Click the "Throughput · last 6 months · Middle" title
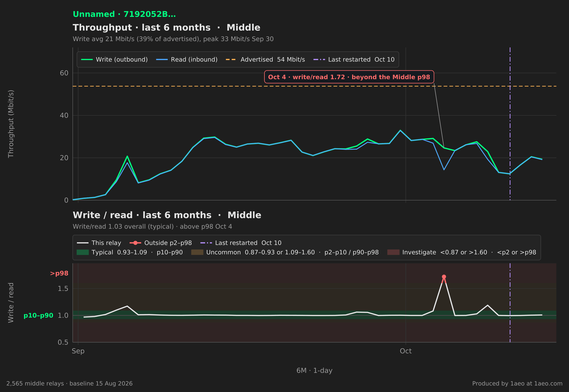 coord(166,28)
